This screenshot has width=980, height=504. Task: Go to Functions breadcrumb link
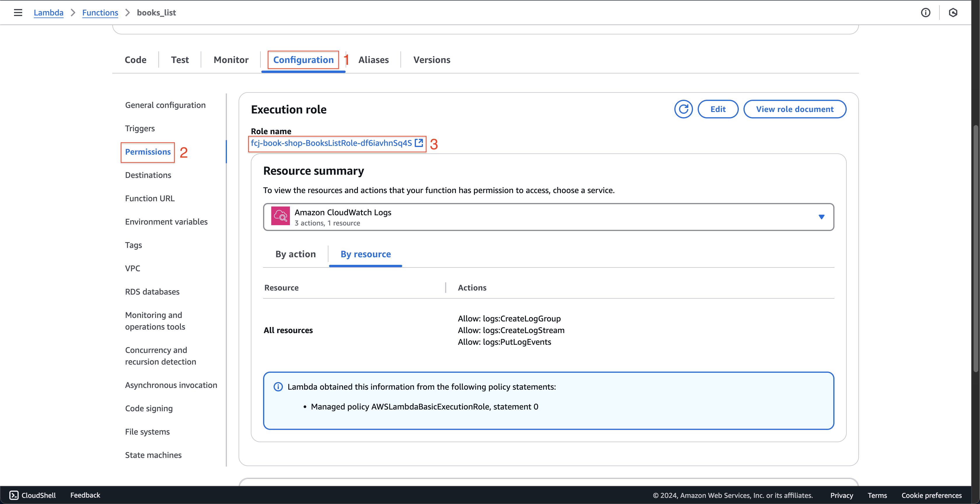point(100,13)
